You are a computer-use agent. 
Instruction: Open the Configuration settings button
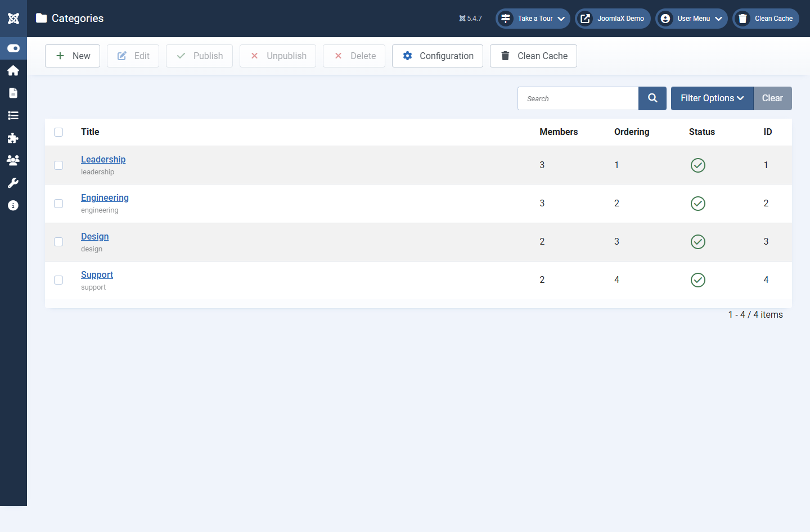(438, 56)
